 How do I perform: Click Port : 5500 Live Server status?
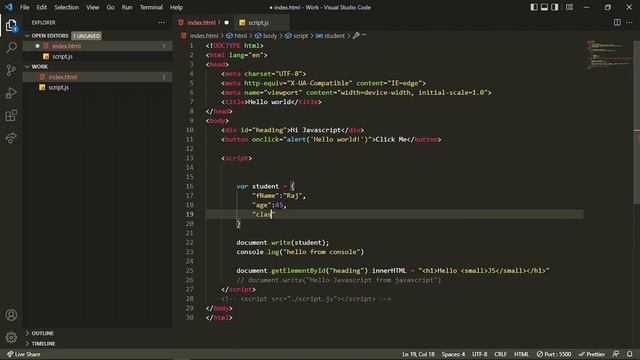pyautogui.click(x=554, y=354)
